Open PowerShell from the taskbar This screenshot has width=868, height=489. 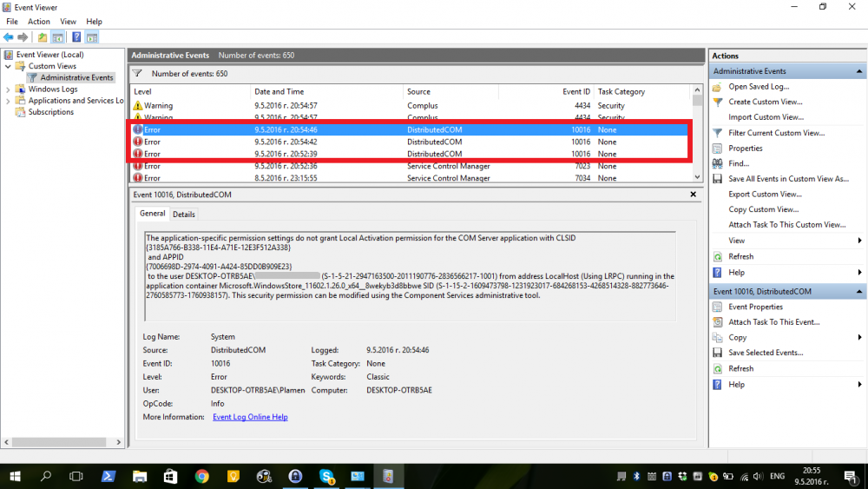pos(108,476)
